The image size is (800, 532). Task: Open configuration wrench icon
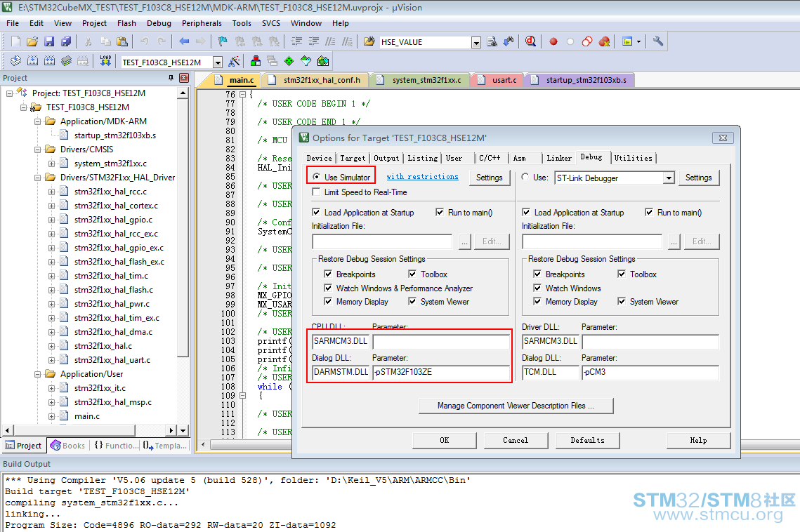658,42
